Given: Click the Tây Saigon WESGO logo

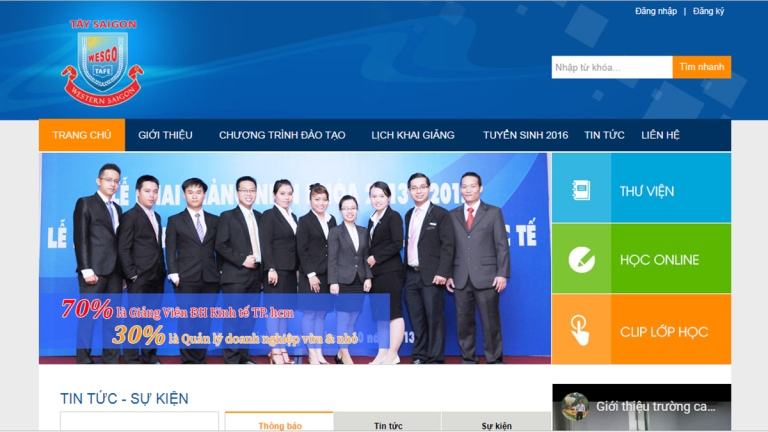Looking at the screenshot, I should pos(102,62).
